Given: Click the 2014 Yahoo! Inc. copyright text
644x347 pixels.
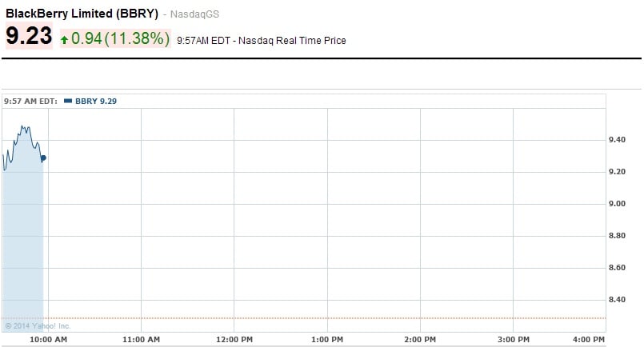Looking at the screenshot, I should (x=38, y=325).
